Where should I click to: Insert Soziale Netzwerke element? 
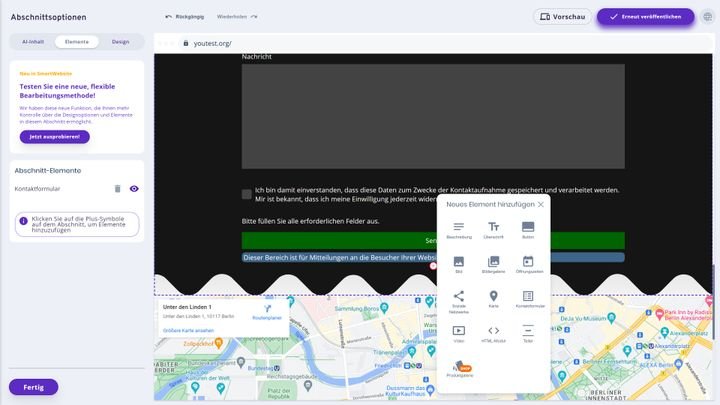tap(459, 298)
